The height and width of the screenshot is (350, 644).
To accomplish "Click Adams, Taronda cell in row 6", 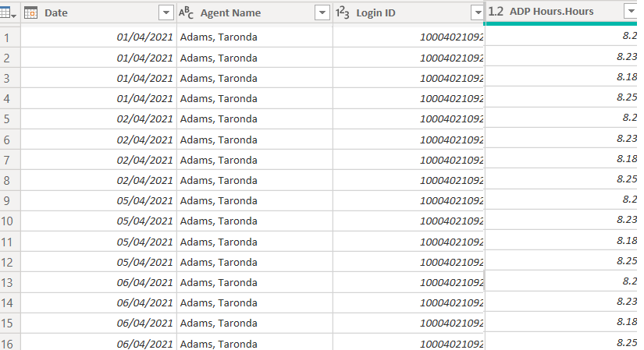I will tap(254, 140).
